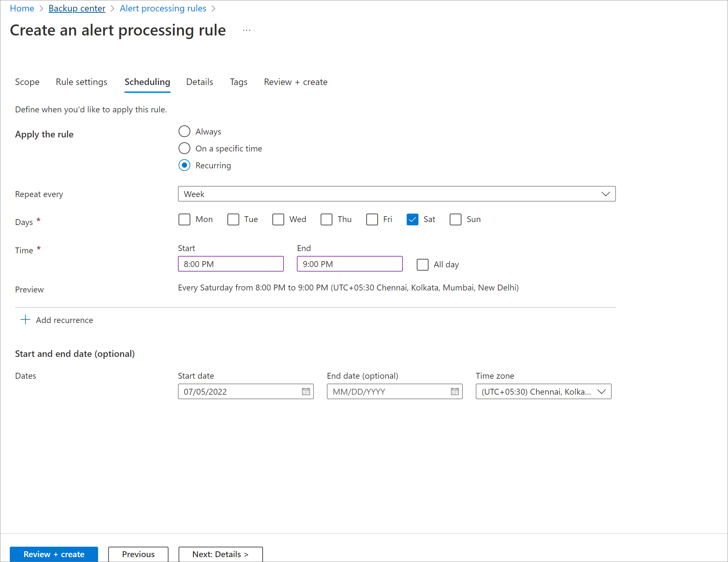
Task: Toggle the Monday checkbox for recurring days
Action: coord(185,219)
